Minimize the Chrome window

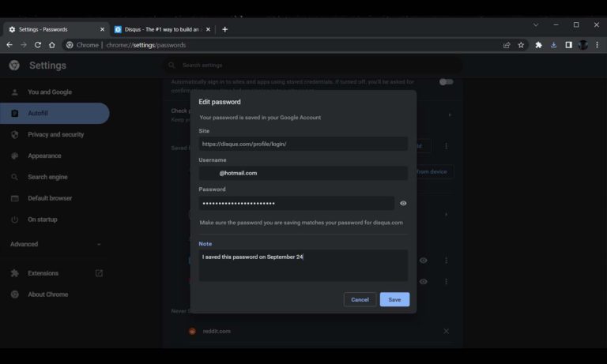(x=556, y=24)
